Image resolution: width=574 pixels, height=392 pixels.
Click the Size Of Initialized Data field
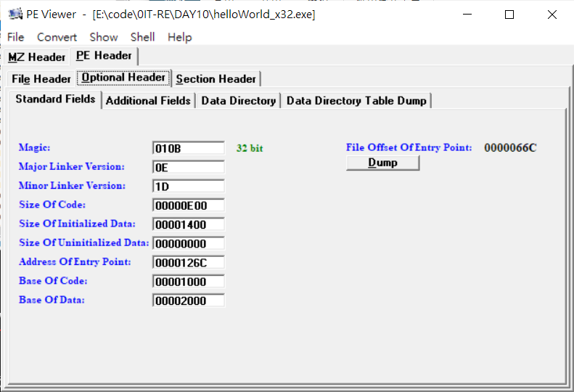click(188, 224)
